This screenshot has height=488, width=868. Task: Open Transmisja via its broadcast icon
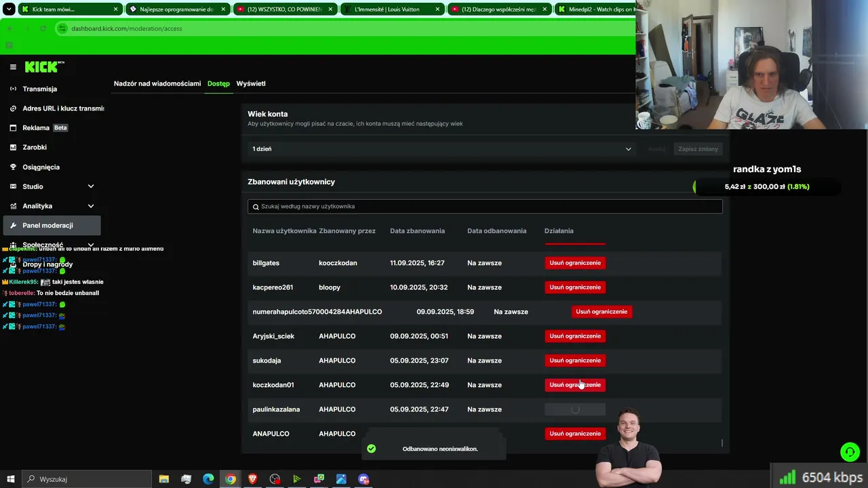(x=13, y=89)
